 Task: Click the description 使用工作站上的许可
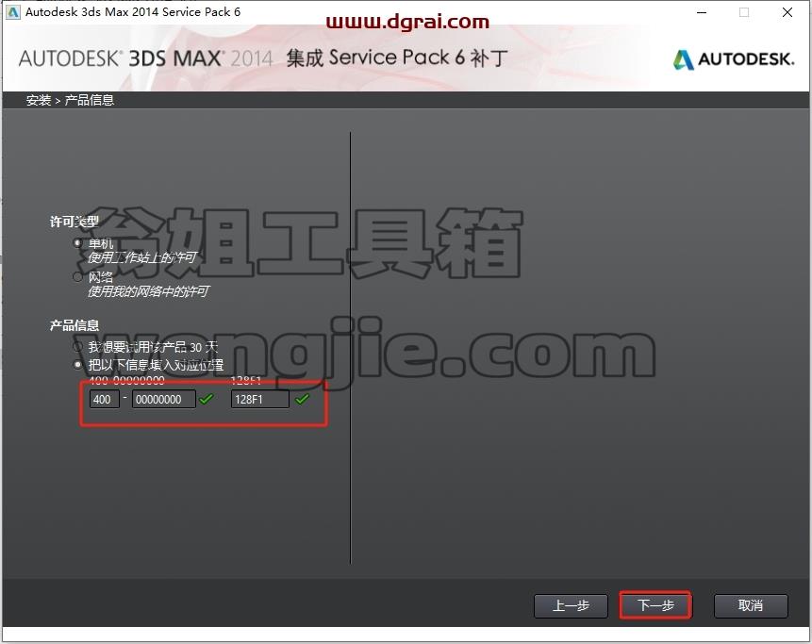coord(141,257)
